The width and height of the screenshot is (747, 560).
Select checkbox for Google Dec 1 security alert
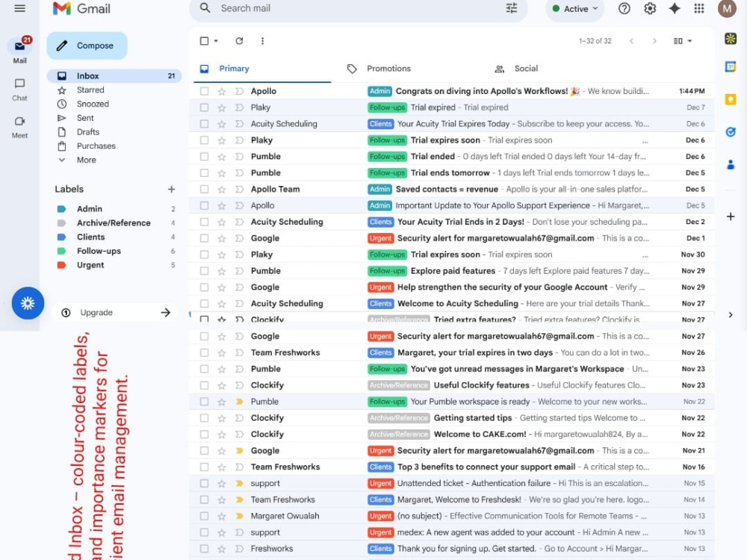tap(205, 238)
